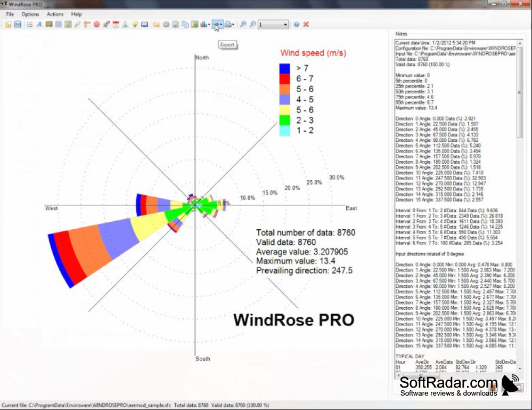Viewport: 532px width, 410px height.
Task: Click the Notes panel horizontal scrollbar
Action: (x=456, y=375)
